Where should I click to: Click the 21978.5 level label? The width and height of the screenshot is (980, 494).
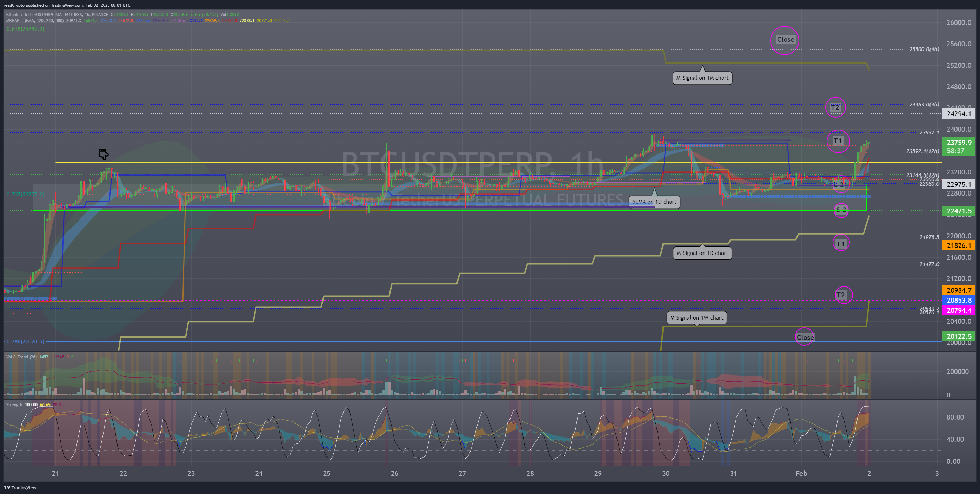click(929, 237)
